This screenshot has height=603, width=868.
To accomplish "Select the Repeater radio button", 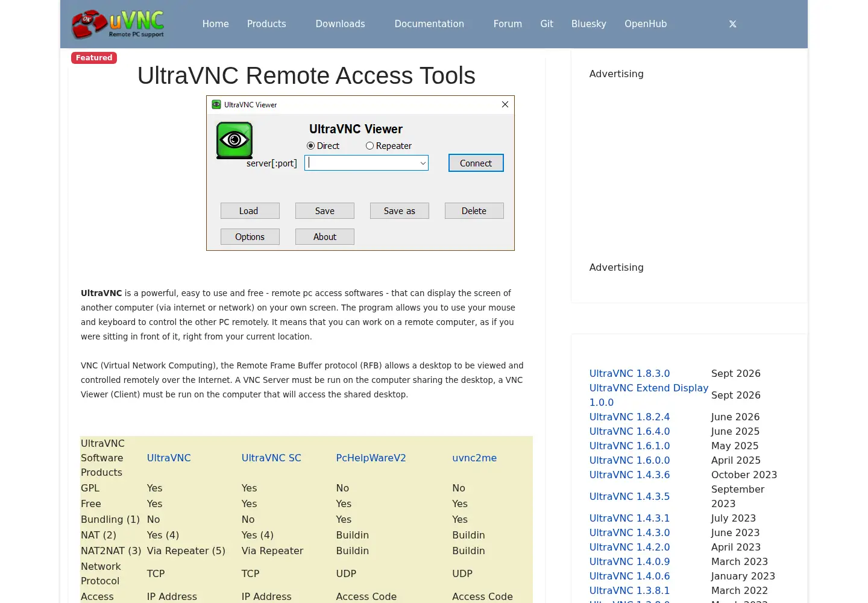I will 370,146.
